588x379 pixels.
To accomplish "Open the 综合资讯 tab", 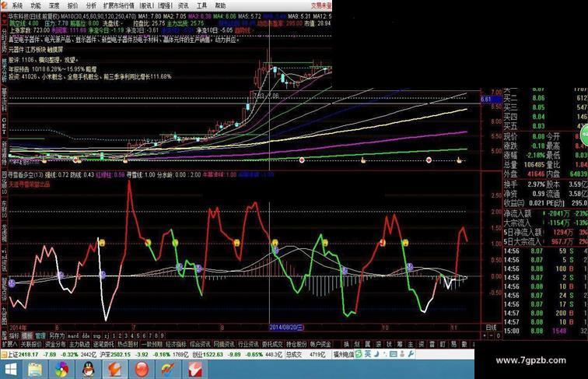I will click(200, 344).
